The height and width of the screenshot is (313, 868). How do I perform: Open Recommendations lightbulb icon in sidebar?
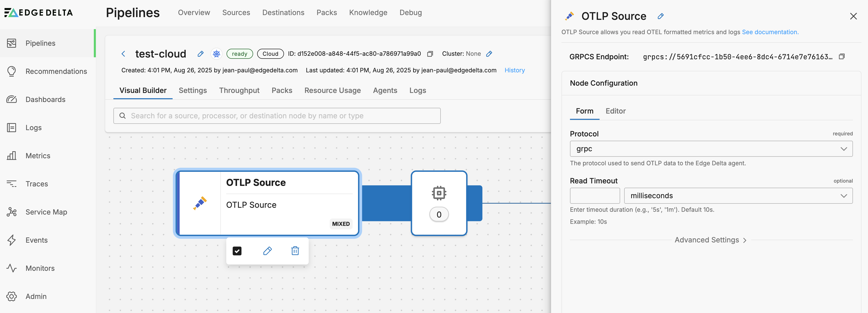(12, 71)
